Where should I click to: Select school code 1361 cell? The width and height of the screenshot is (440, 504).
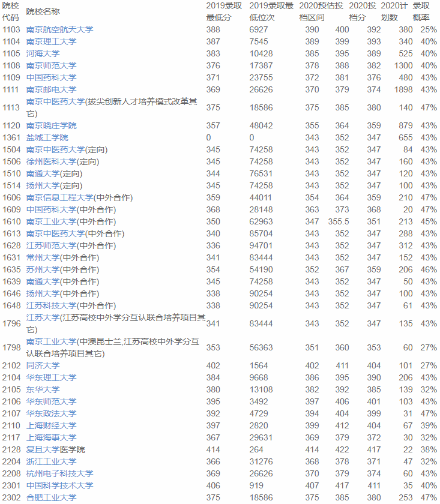tap(11, 137)
